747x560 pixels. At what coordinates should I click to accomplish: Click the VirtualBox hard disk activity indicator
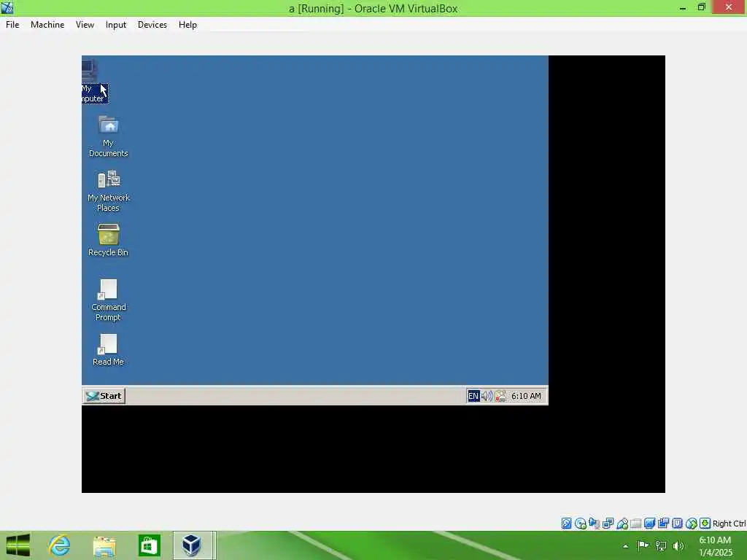pos(566,524)
